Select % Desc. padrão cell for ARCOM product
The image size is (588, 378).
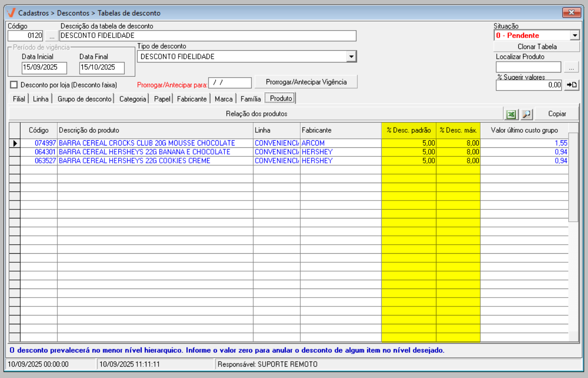pos(409,143)
